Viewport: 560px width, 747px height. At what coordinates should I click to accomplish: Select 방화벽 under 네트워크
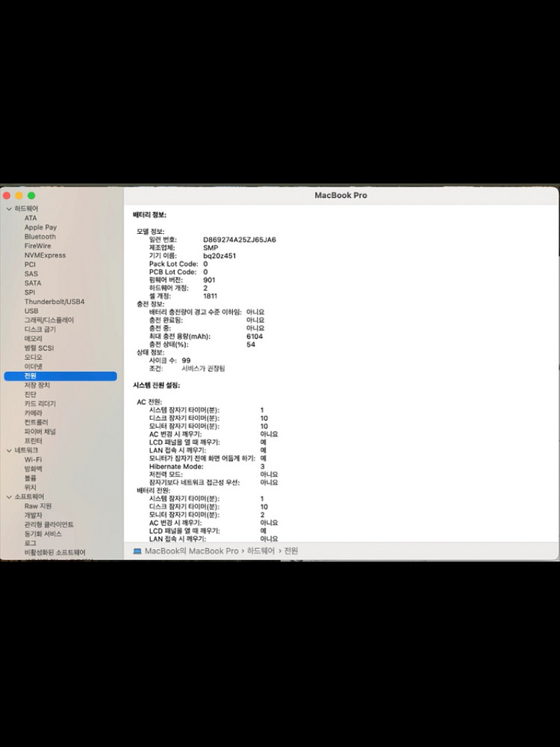click(34, 469)
